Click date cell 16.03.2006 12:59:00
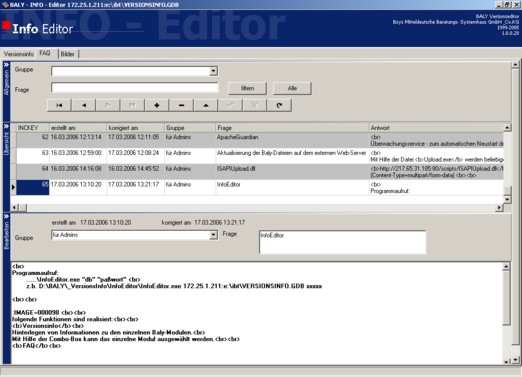The width and height of the screenshot is (522, 378). [78, 156]
